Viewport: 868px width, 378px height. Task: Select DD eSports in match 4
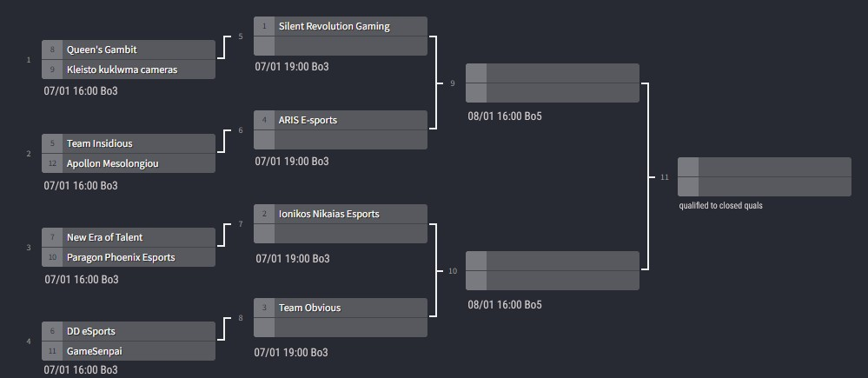tap(129, 332)
